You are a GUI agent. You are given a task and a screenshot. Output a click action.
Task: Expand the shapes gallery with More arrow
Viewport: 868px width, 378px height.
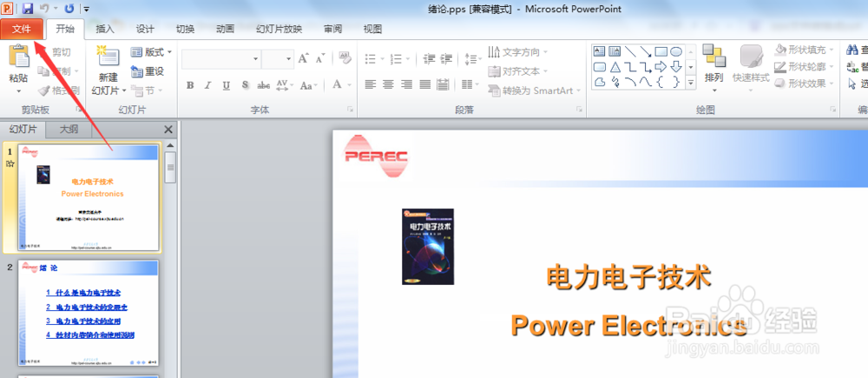690,83
